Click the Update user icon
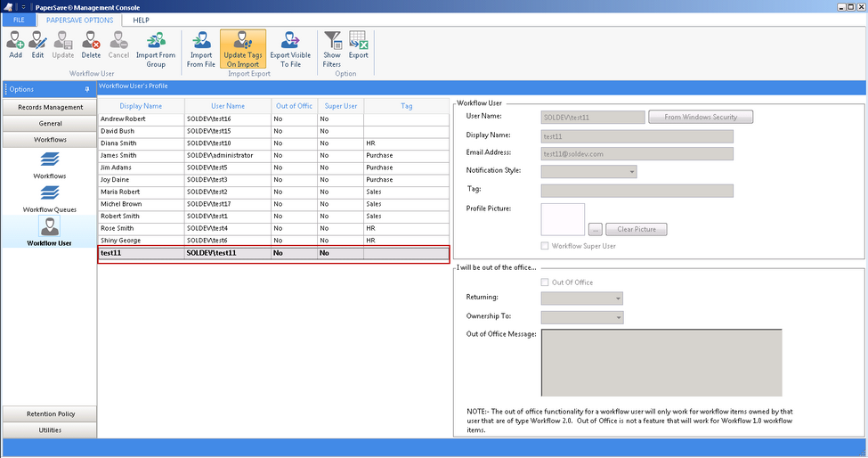868x458 pixels. pyautogui.click(x=63, y=45)
